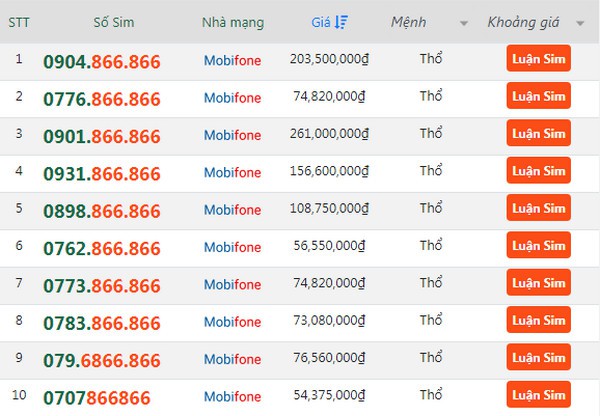Click the Số Sim column header
This screenshot has height=416, width=600.
(x=114, y=22)
